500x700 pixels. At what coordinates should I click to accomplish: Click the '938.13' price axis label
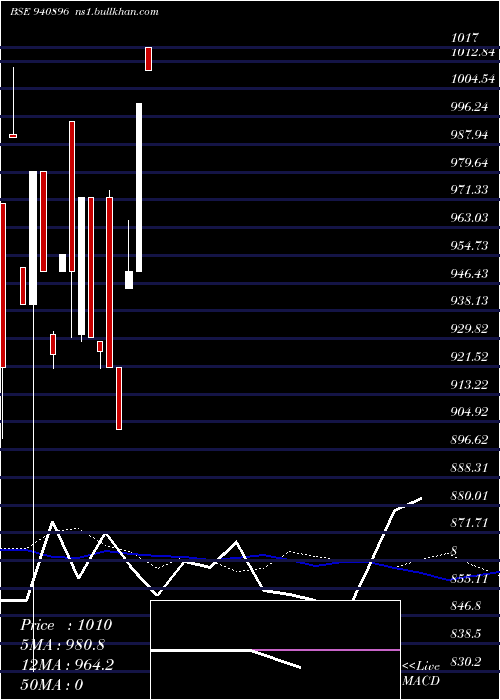point(470,301)
